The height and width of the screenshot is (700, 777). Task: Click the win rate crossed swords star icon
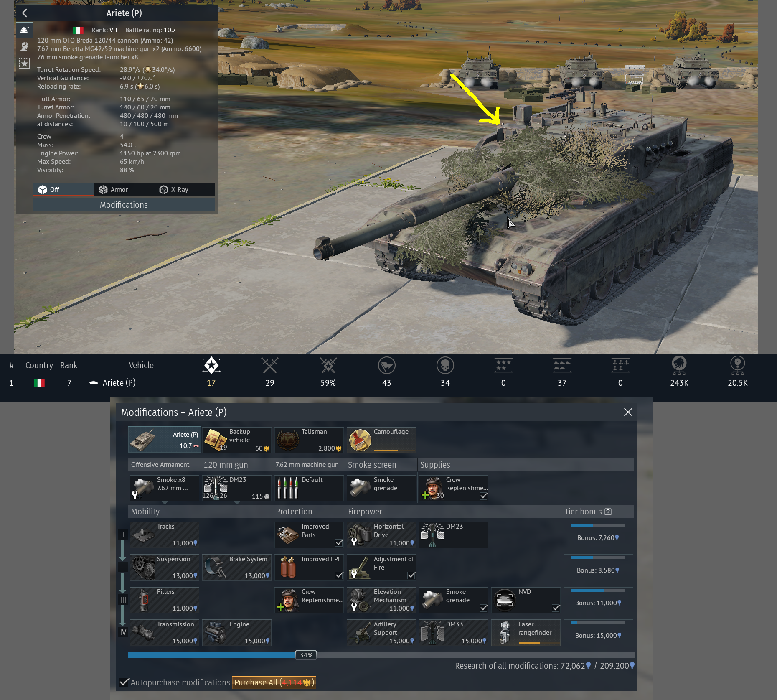328,365
